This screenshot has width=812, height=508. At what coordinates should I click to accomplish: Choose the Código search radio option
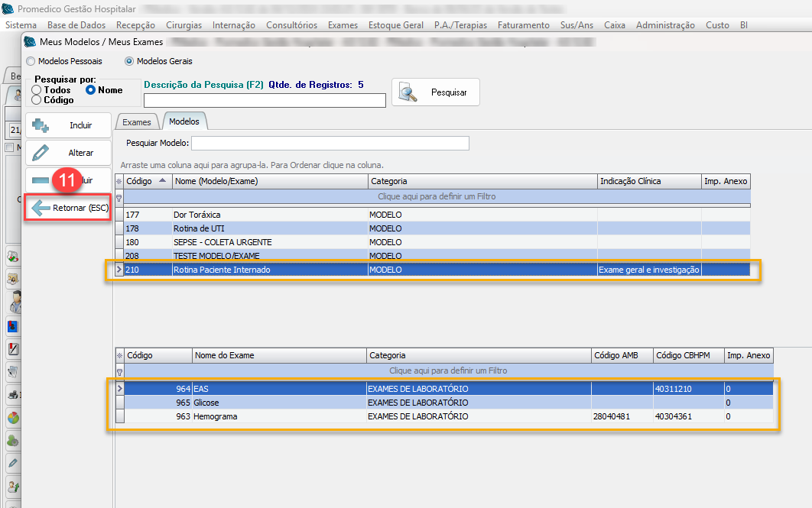click(x=37, y=100)
